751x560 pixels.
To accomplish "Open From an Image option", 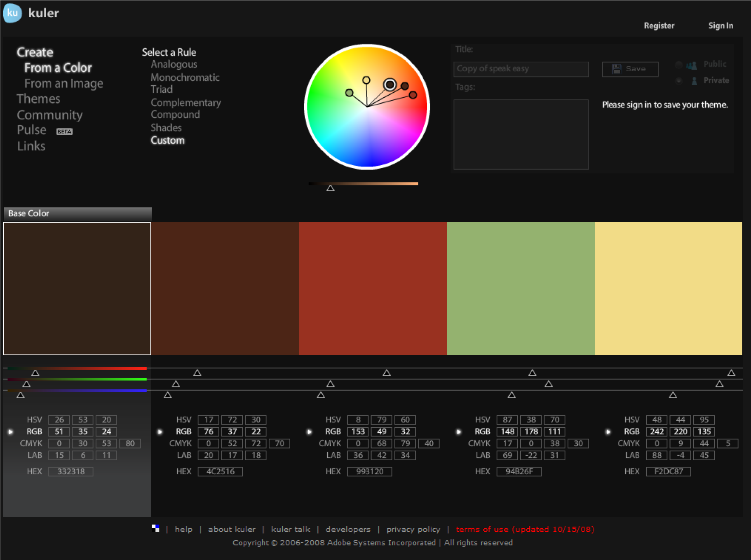I will coord(63,83).
